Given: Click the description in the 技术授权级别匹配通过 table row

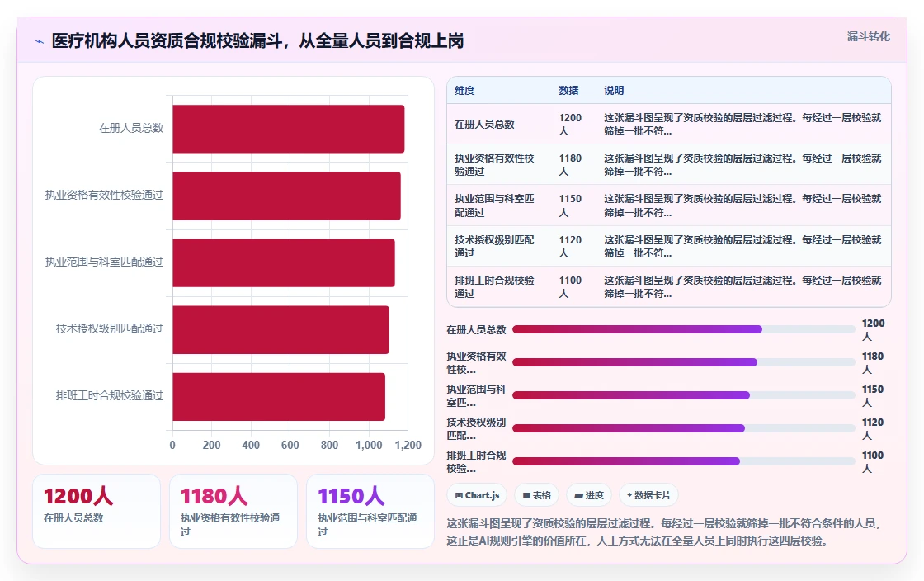Looking at the screenshot, I should (x=742, y=246).
